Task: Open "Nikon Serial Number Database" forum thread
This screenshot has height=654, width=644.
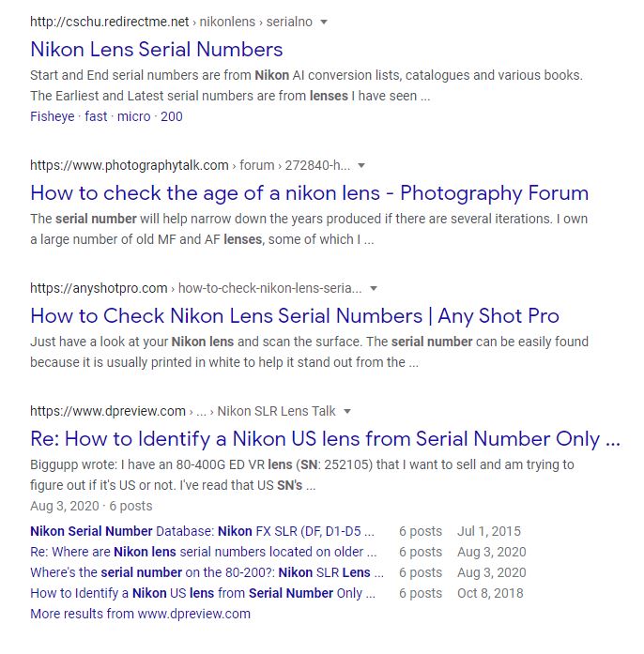Action: click(202, 532)
